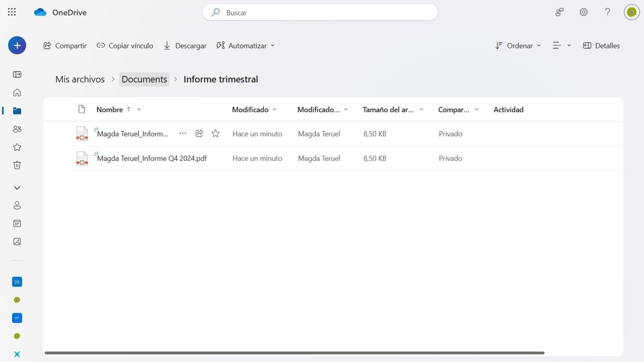Screen dimensions: 644x362
Task: Open the help question mark
Action: point(607,12)
